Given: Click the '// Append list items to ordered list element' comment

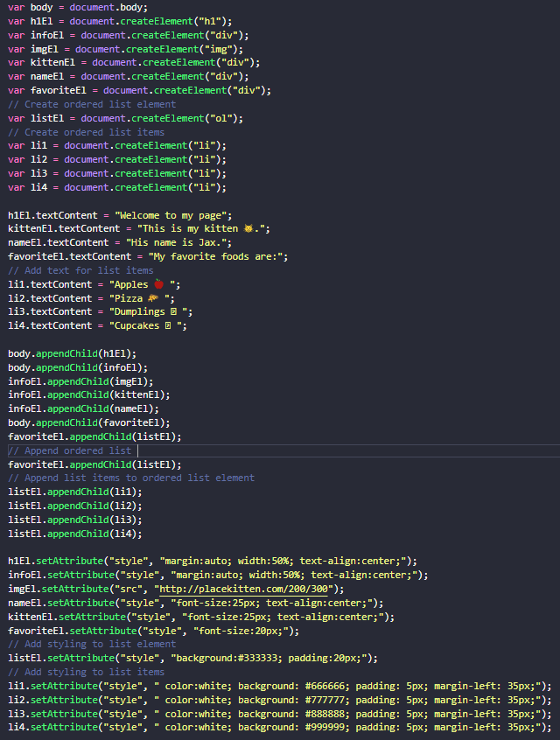Looking at the screenshot, I should tap(131, 478).
